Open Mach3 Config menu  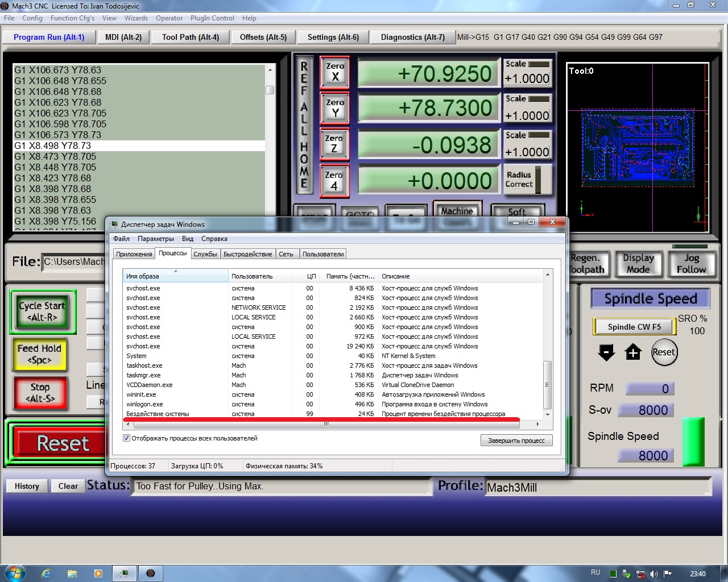pos(32,18)
